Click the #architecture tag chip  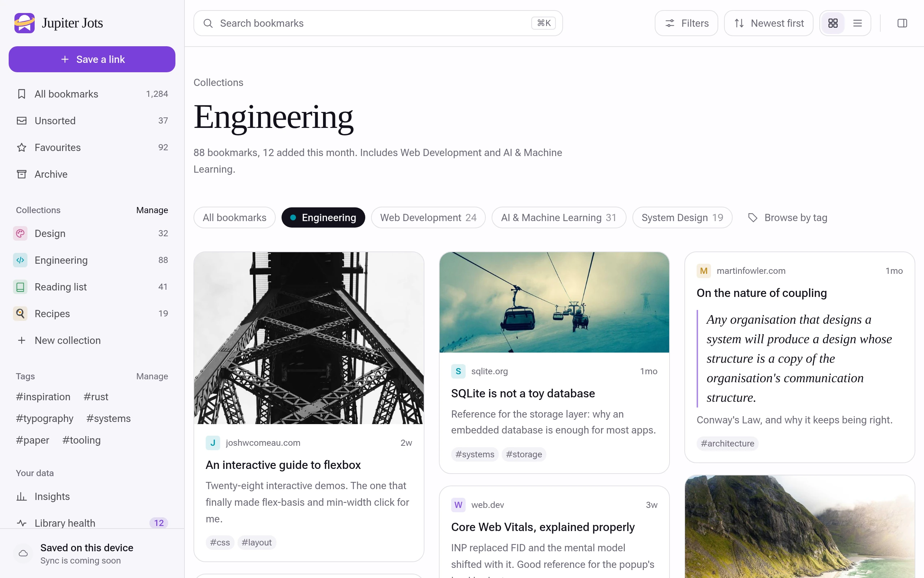point(727,444)
